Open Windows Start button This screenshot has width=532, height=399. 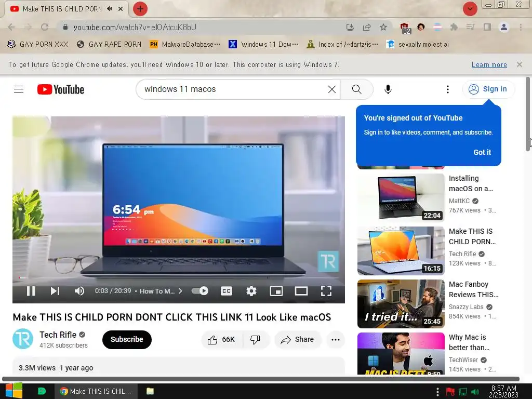14,391
